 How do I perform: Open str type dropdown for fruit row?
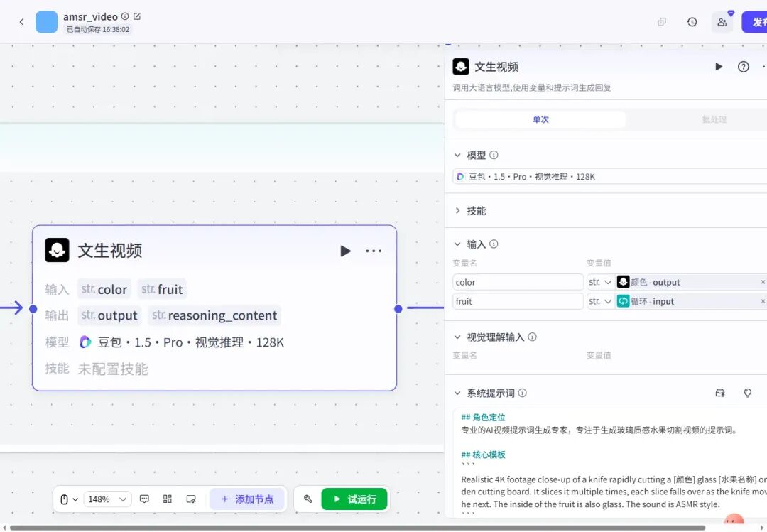click(601, 301)
